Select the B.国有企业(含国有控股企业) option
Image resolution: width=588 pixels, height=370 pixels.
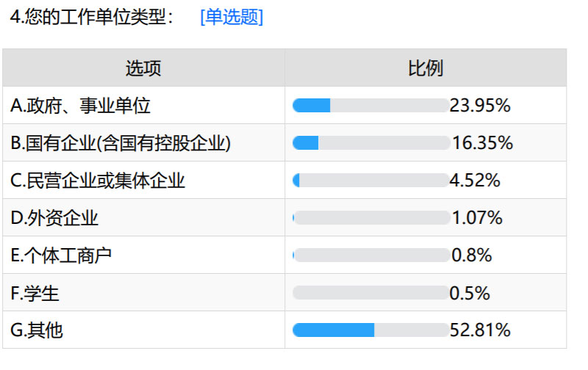[x=121, y=143]
